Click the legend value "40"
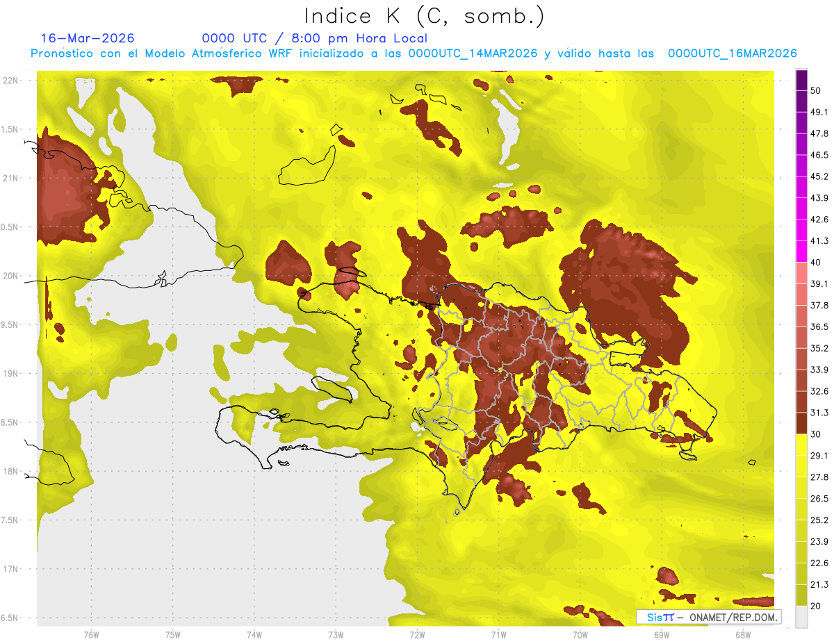Screen dimensions: 834x644 (x=817, y=263)
